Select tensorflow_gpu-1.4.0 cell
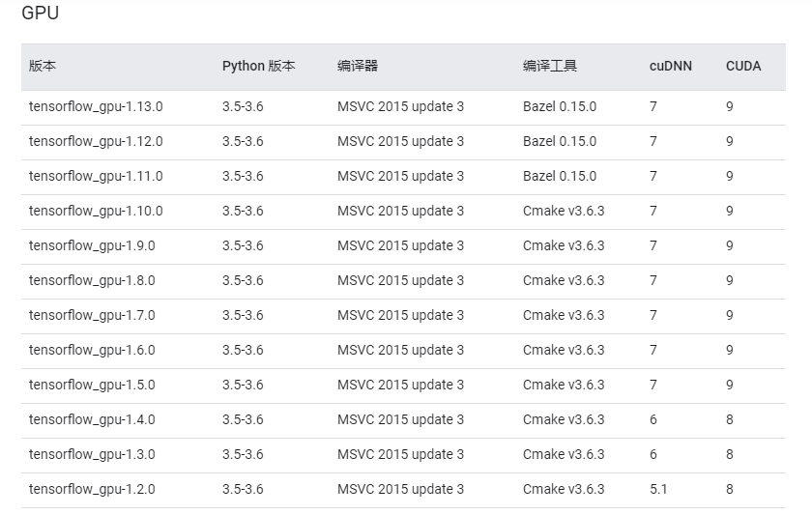Image resolution: width=812 pixels, height=515 pixels. coord(92,419)
